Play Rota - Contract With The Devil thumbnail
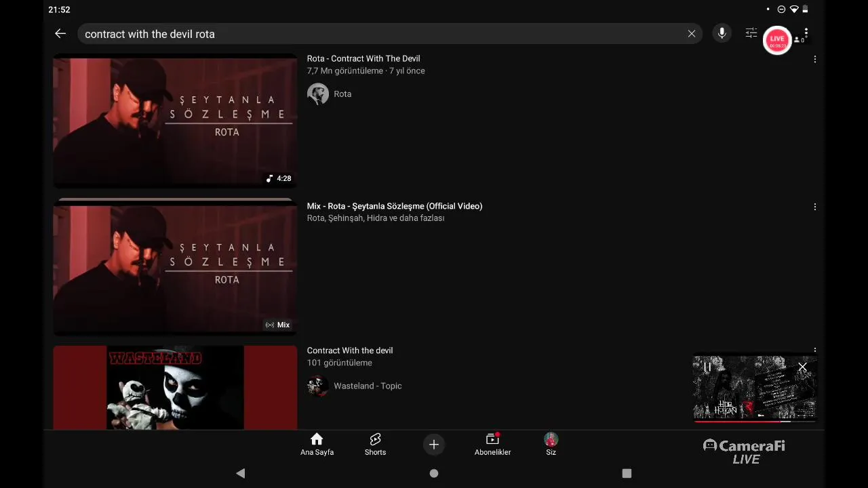This screenshot has height=488, width=868. click(x=175, y=121)
